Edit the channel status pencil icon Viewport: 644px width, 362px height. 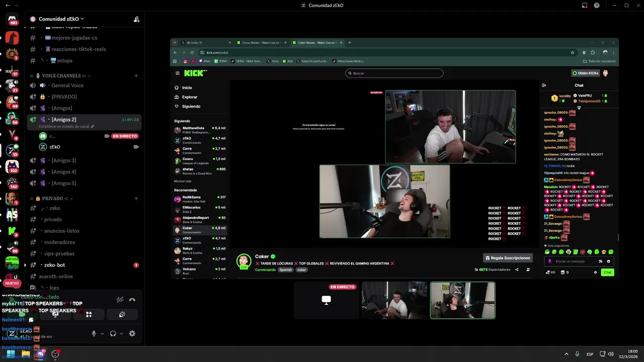[92, 126]
